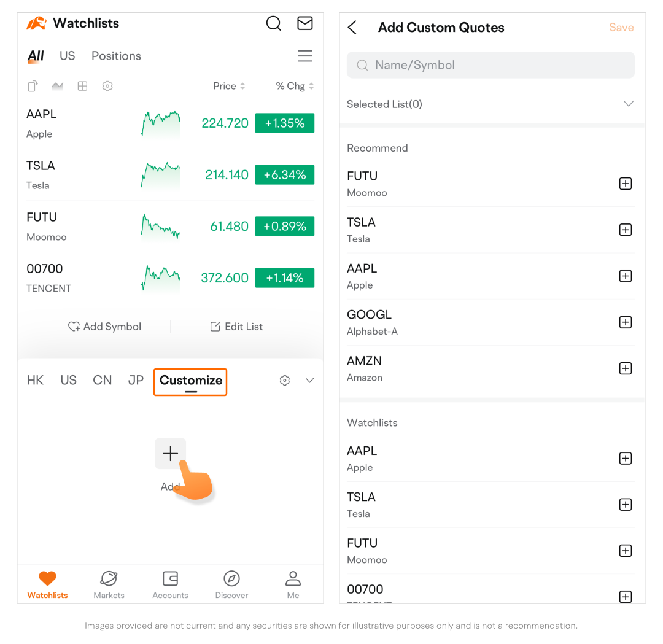Add AMZN Amazon to custom quotes
Viewport: 663px width, 644px height.
(626, 368)
